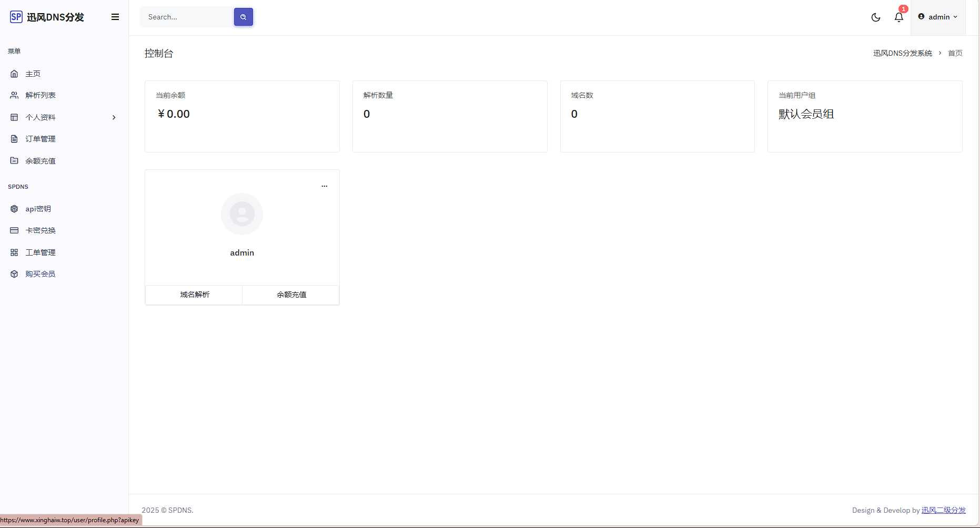Click the 卡密兑换 card icon
Viewport: 980px width, 528px height.
[14, 230]
